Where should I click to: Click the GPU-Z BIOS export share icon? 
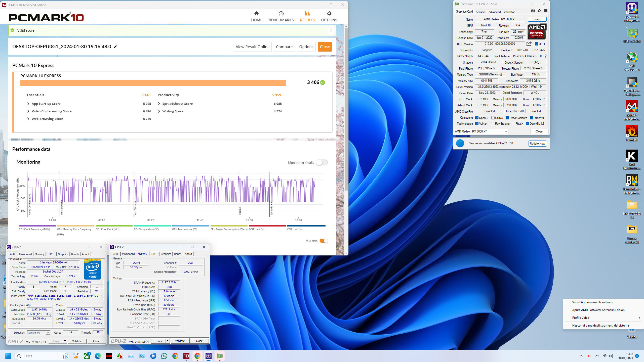point(529,44)
